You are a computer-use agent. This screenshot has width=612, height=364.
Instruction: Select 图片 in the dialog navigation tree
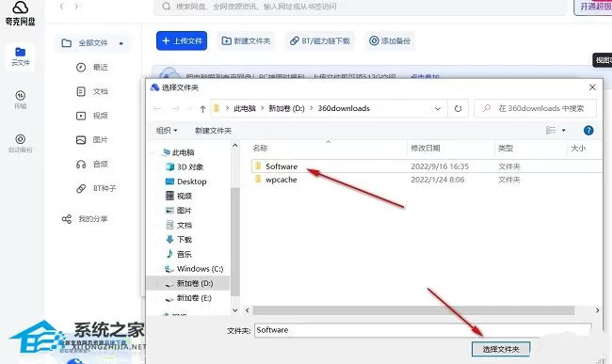[x=179, y=211]
